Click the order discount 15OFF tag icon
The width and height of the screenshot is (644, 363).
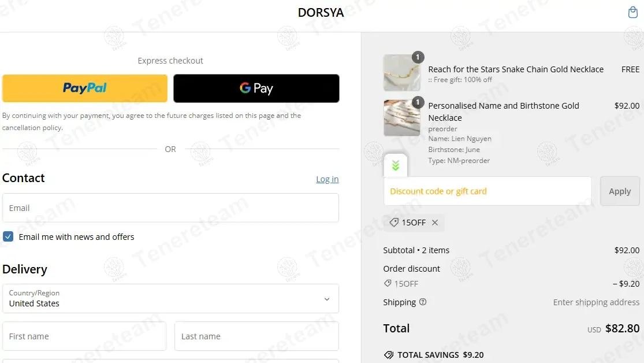tap(388, 284)
